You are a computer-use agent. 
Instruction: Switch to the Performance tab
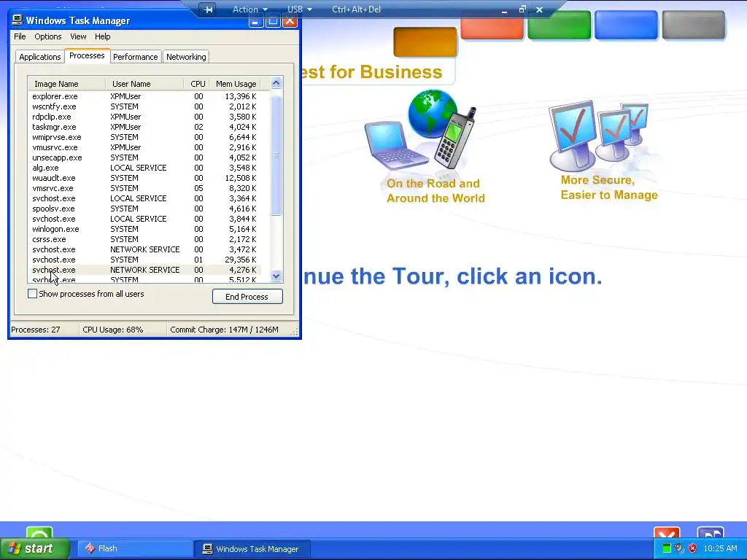pos(135,57)
